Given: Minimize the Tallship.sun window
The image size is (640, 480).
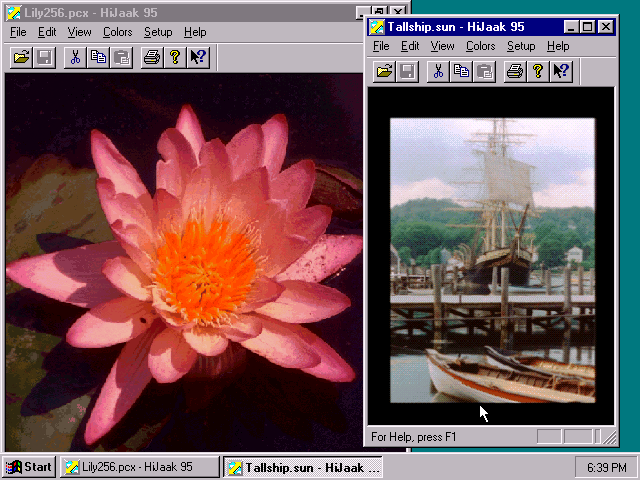Looking at the screenshot, I should coord(571,27).
